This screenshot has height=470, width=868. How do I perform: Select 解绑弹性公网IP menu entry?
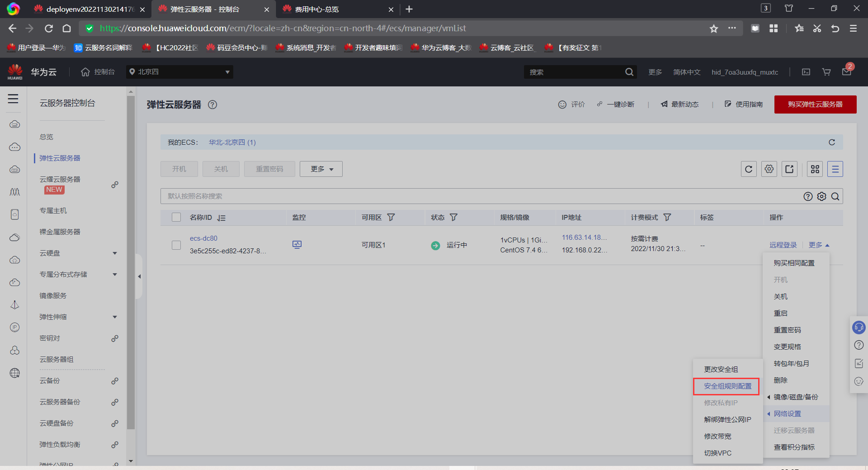[x=727, y=420]
